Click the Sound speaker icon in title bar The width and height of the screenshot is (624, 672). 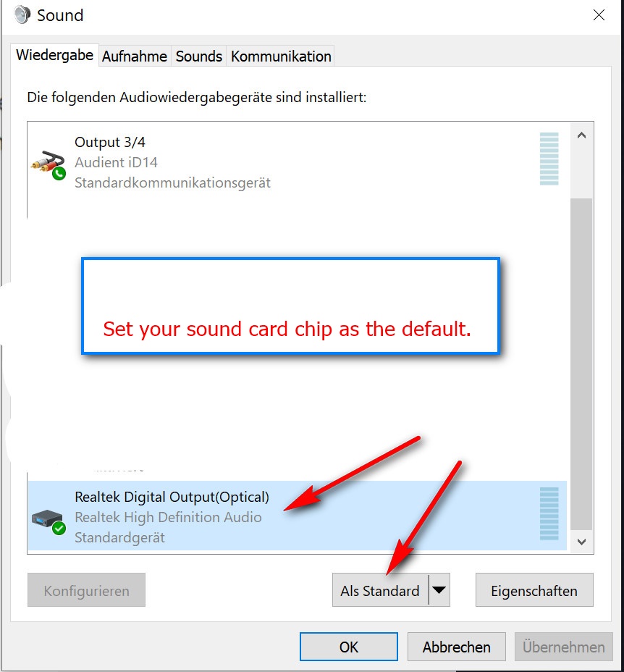click(x=22, y=15)
